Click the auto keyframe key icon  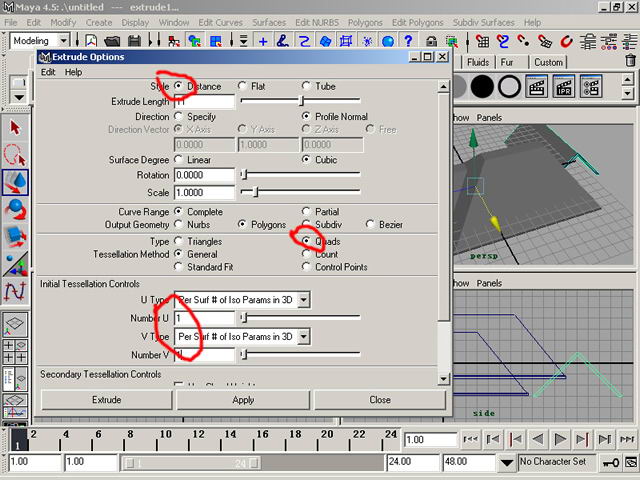tap(611, 462)
